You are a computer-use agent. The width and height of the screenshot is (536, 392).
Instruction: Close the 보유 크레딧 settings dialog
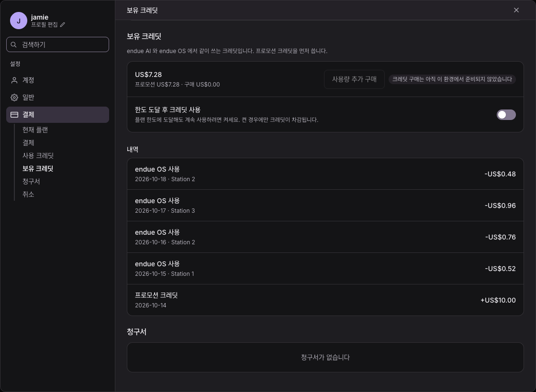(x=516, y=10)
